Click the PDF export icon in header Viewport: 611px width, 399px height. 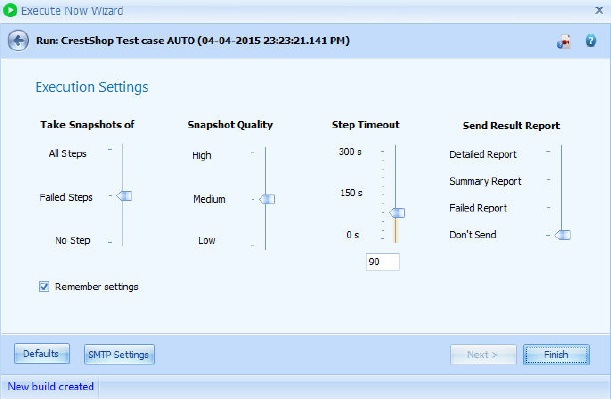[564, 41]
